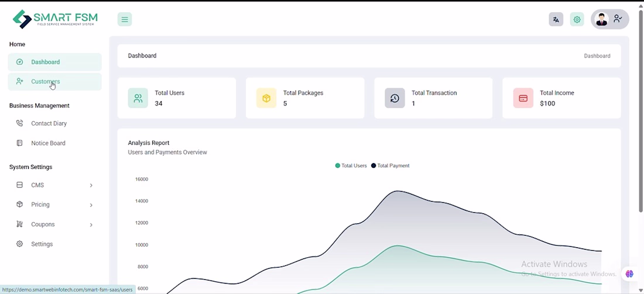The width and height of the screenshot is (644, 294).
Task: Click the Total Payment curve peak
Action: point(397,191)
